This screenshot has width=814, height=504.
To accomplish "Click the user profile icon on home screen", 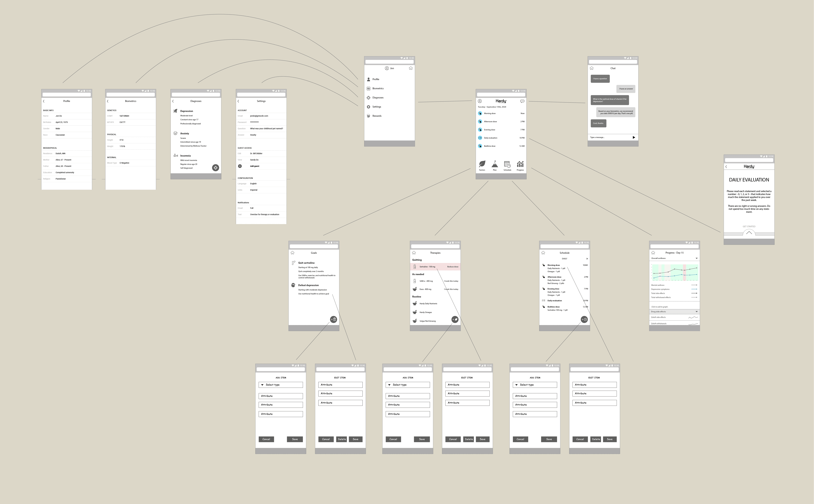I will [480, 101].
